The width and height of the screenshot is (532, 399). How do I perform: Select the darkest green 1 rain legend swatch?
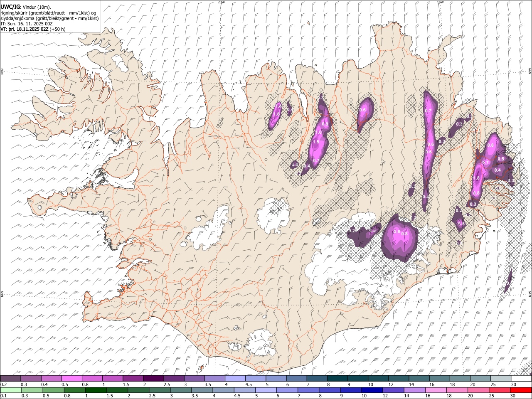coord(96,390)
